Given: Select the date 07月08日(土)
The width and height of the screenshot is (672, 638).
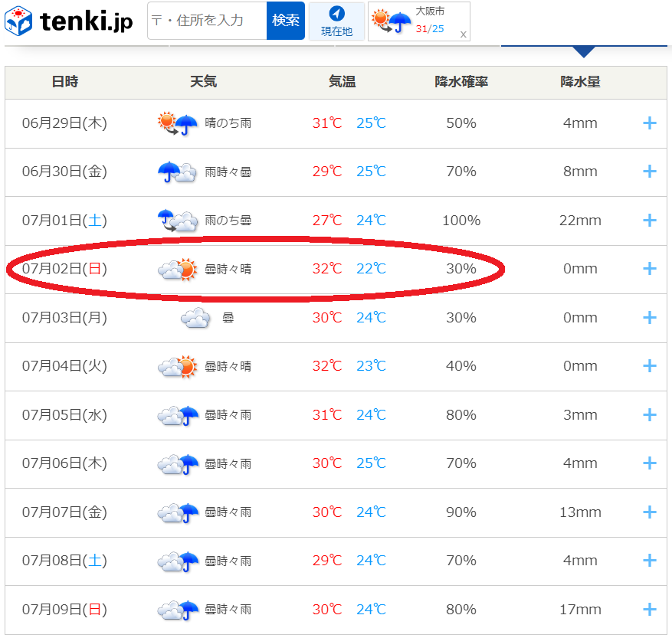Looking at the screenshot, I should [x=64, y=561].
